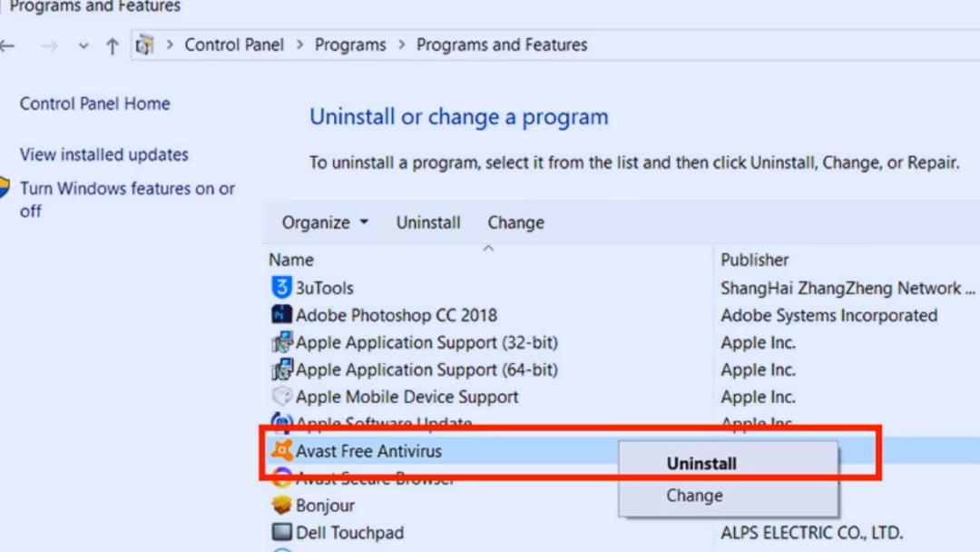Open Control Panel Home link

point(94,103)
